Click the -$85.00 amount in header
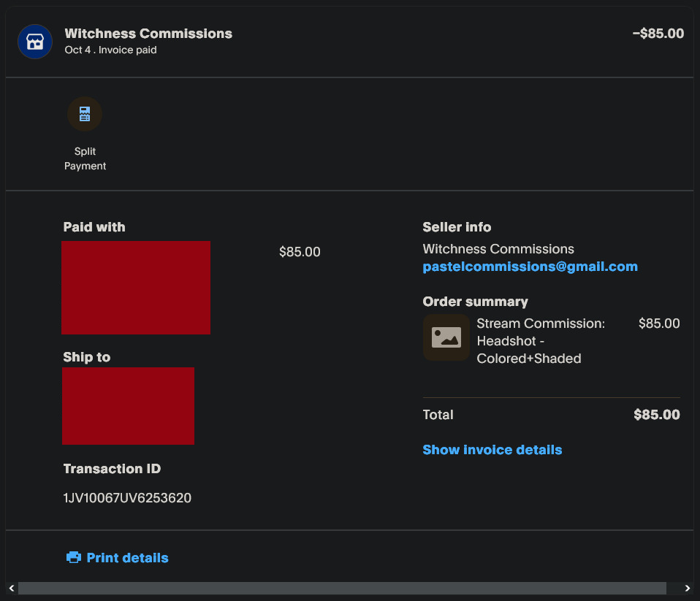Viewport: 700px width, 601px height. click(658, 34)
